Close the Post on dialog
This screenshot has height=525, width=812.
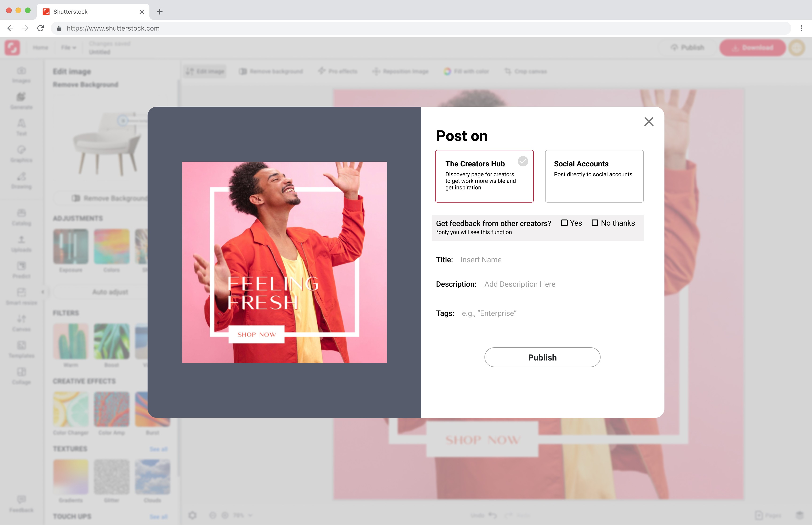coord(648,122)
